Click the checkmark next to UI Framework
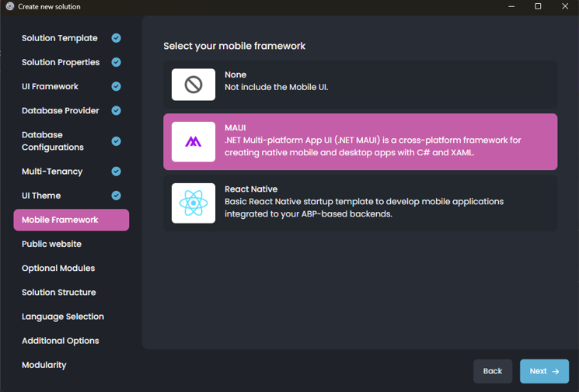 (x=117, y=86)
